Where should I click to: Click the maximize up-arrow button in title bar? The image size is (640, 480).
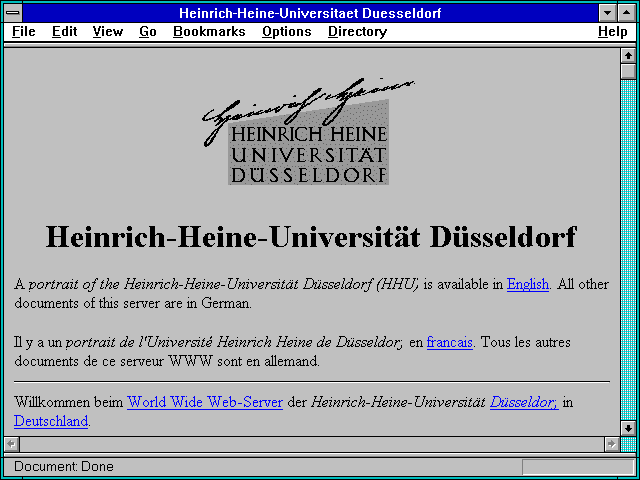tap(626, 13)
